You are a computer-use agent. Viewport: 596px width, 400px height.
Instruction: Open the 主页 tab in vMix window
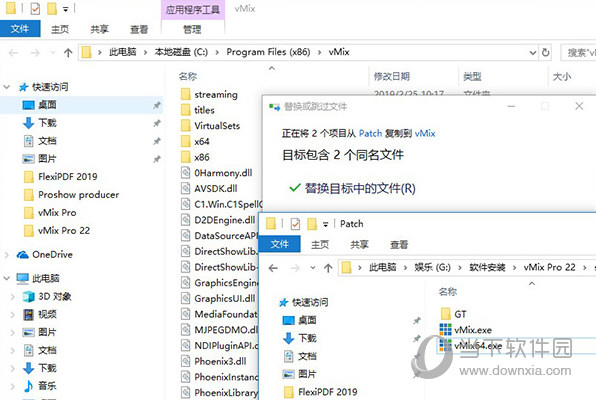[x=60, y=29]
